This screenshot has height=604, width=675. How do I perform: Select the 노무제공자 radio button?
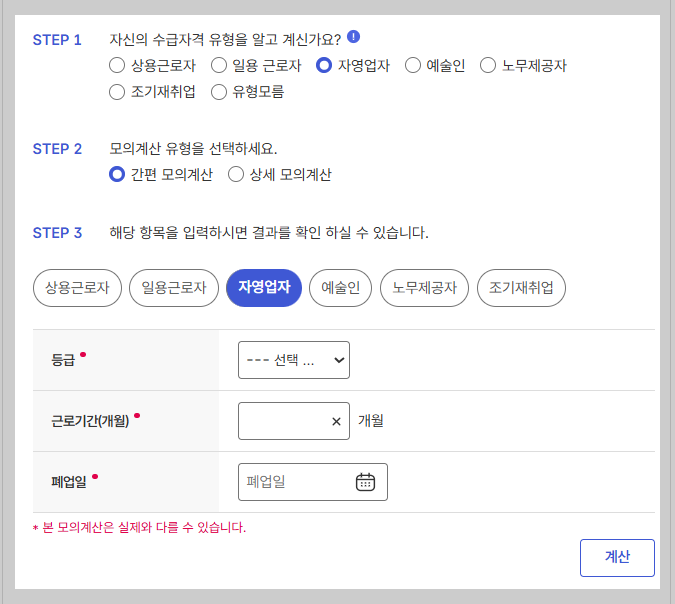488,66
